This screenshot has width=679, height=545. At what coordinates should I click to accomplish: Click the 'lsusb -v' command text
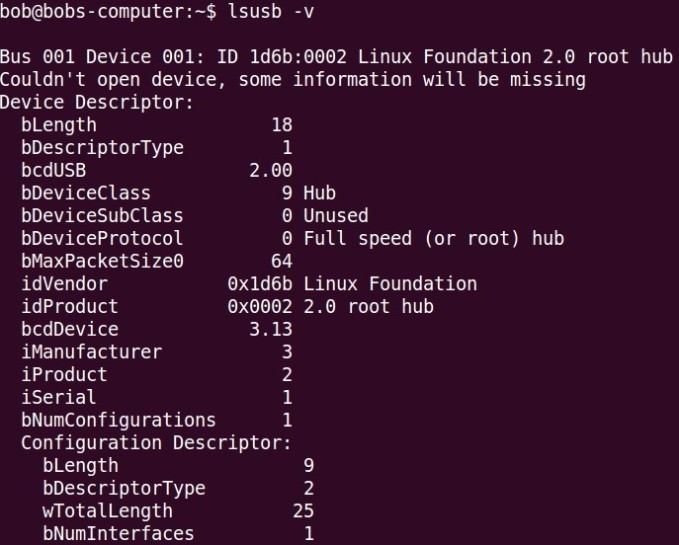coord(271,12)
